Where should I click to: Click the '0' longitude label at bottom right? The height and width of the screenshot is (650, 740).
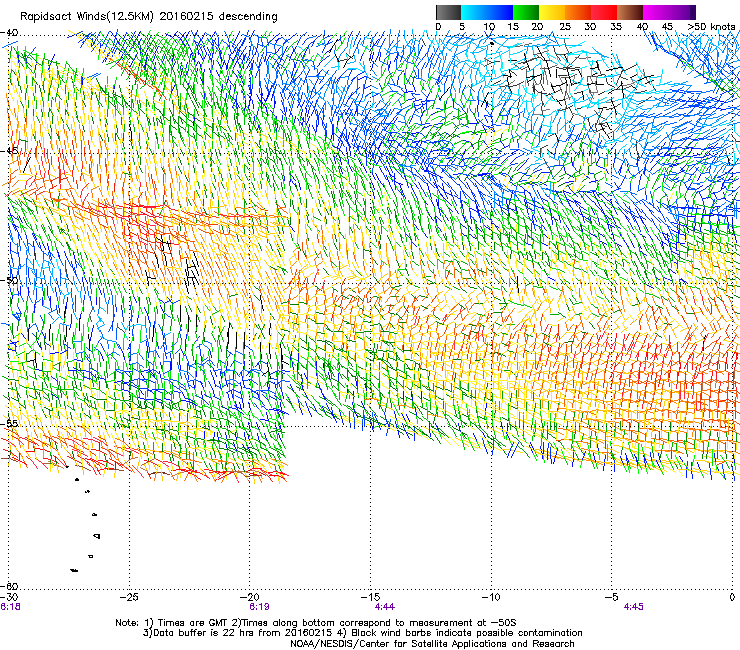point(732,597)
